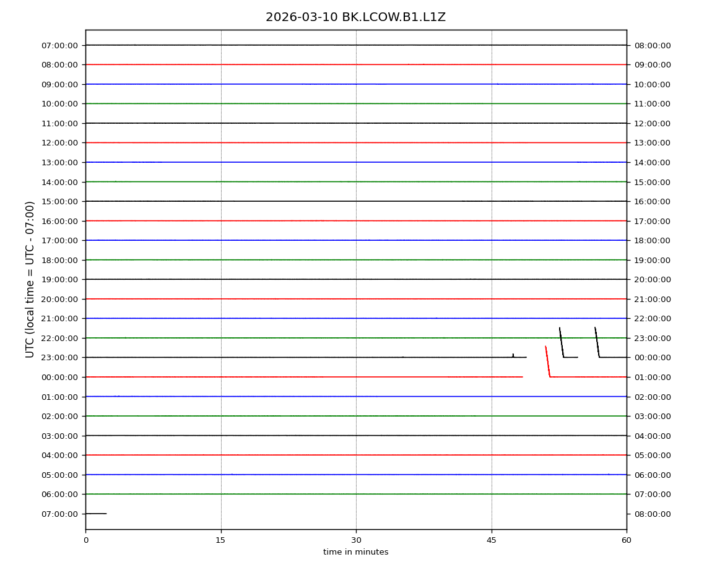Click left-axis UTC label 23:00:00

click(x=59, y=358)
